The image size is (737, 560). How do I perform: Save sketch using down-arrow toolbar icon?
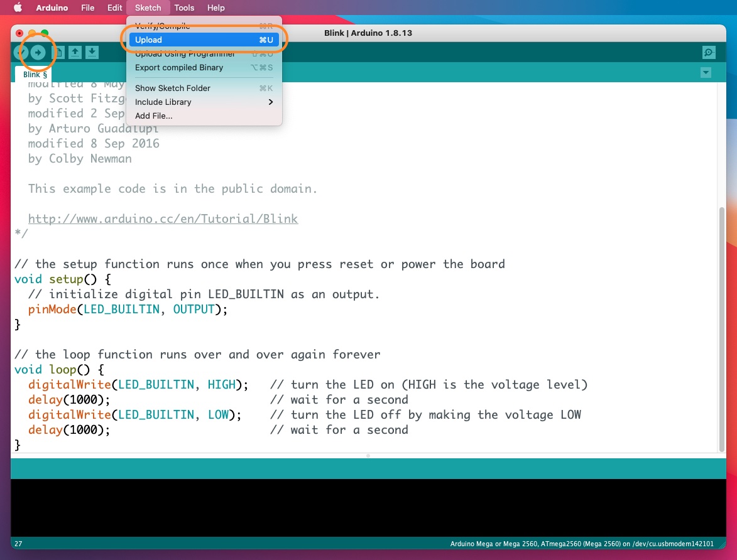tap(92, 53)
